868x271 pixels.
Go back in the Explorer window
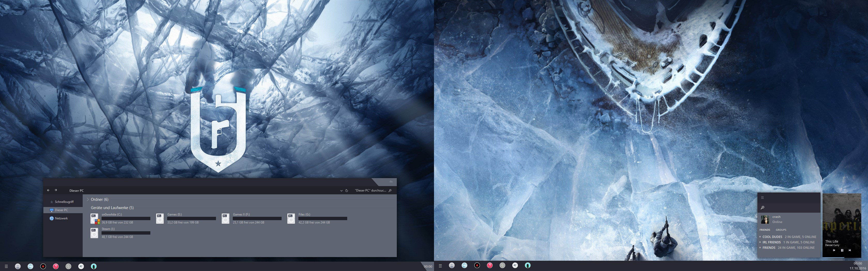click(48, 190)
